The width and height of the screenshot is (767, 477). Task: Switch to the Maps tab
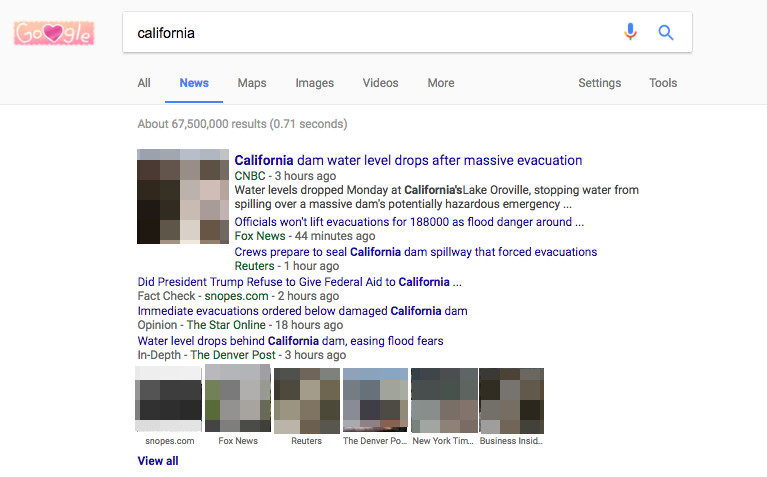252,83
